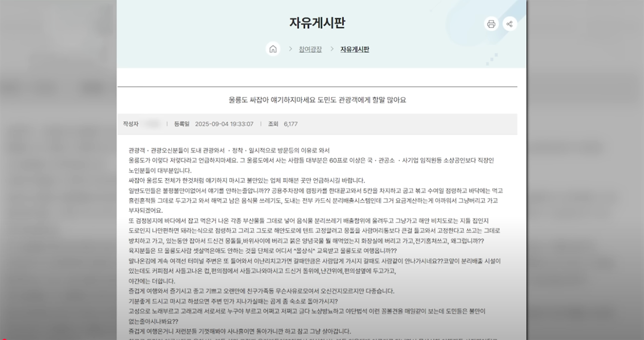Click the line starting 싸잡아 울릉도 전체가
Image resolution: width=644 pixels, height=340 pixels.
(x=246, y=180)
